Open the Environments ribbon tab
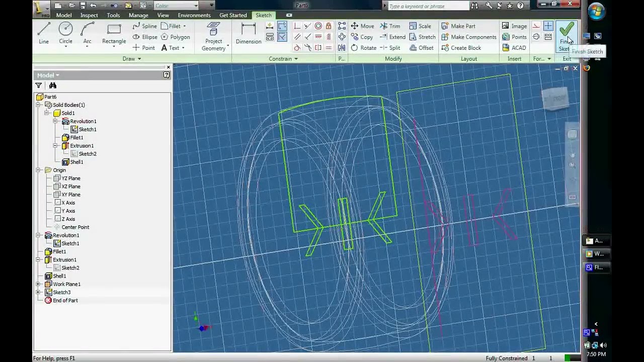 point(194,15)
